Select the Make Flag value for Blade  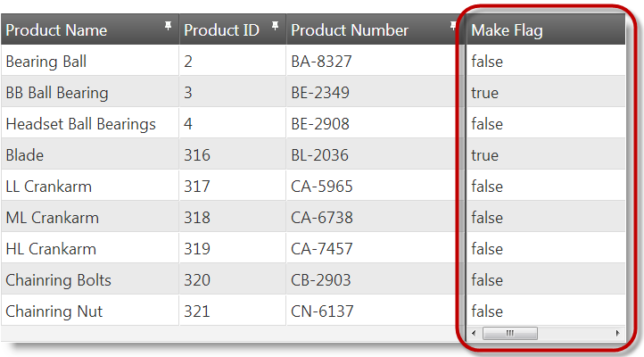coord(484,155)
